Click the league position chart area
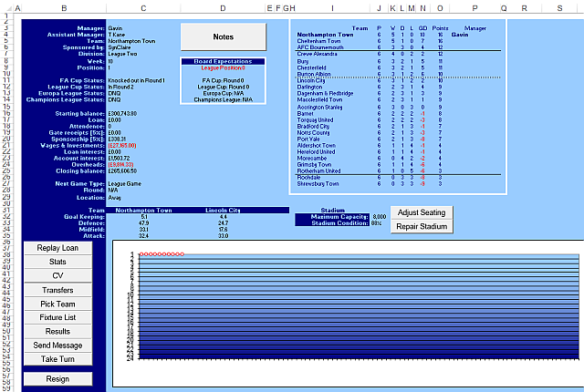584x392 pixels. click(x=359, y=307)
